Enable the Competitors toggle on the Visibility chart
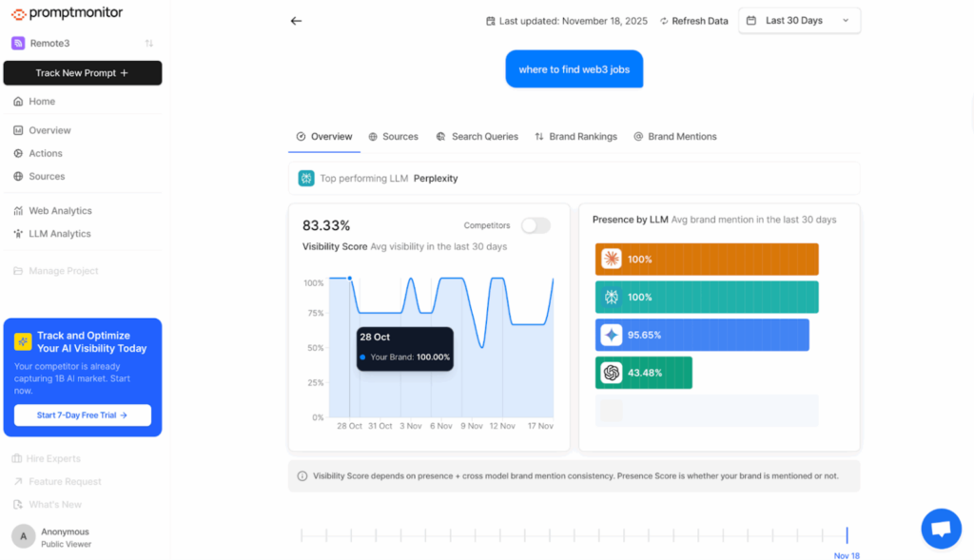Viewport: 974px width, 560px height. 535,225
